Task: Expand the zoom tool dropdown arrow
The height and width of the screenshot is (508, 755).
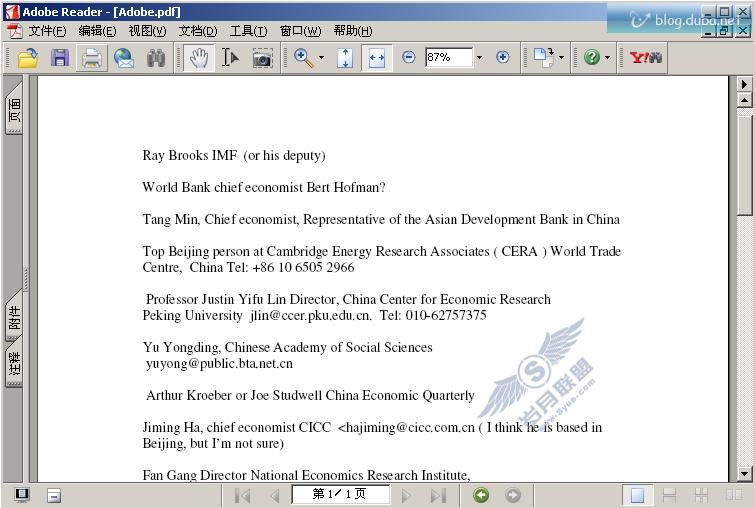Action: (x=321, y=58)
